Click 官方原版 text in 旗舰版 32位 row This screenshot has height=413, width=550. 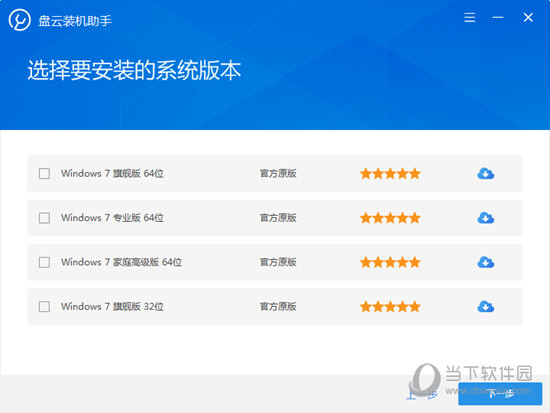point(278,307)
